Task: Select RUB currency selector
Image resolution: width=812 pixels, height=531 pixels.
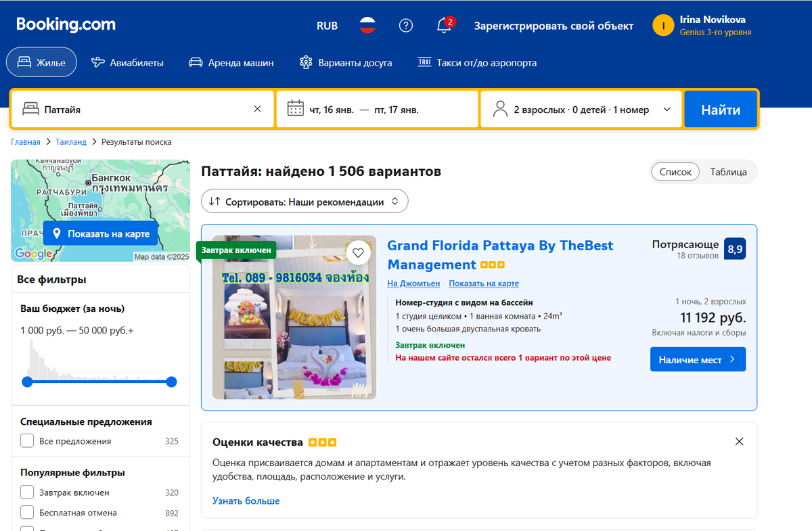Action: tap(327, 26)
